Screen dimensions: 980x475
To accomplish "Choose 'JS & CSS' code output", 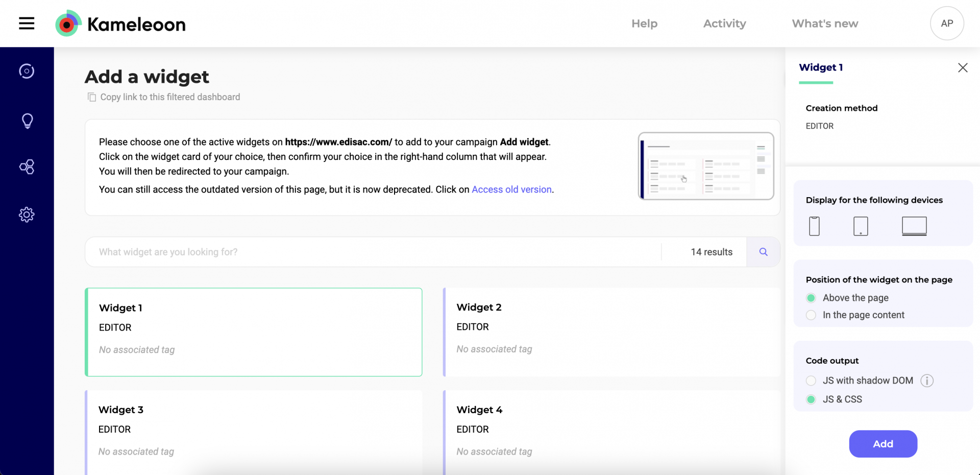I will click(x=811, y=399).
